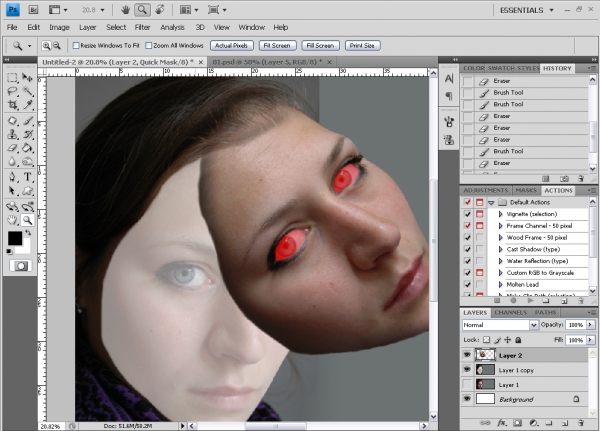
Task: Launch Bridge from the application bar
Action: click(33, 10)
